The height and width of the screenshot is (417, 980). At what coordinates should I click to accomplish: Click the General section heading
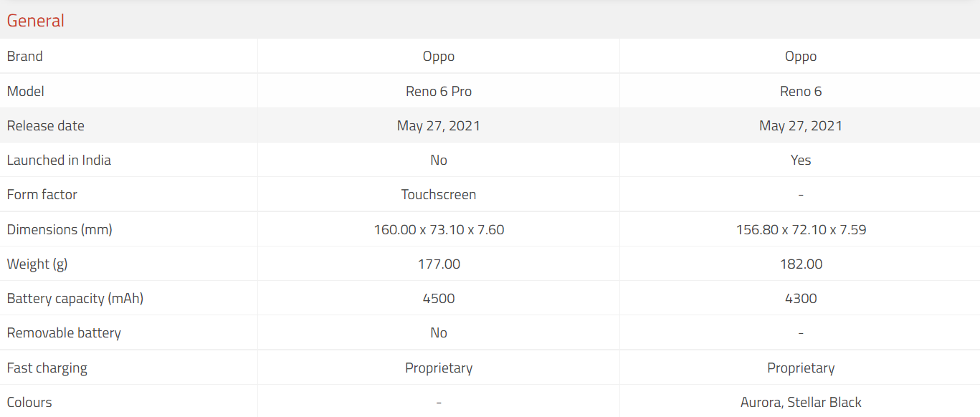tap(36, 21)
